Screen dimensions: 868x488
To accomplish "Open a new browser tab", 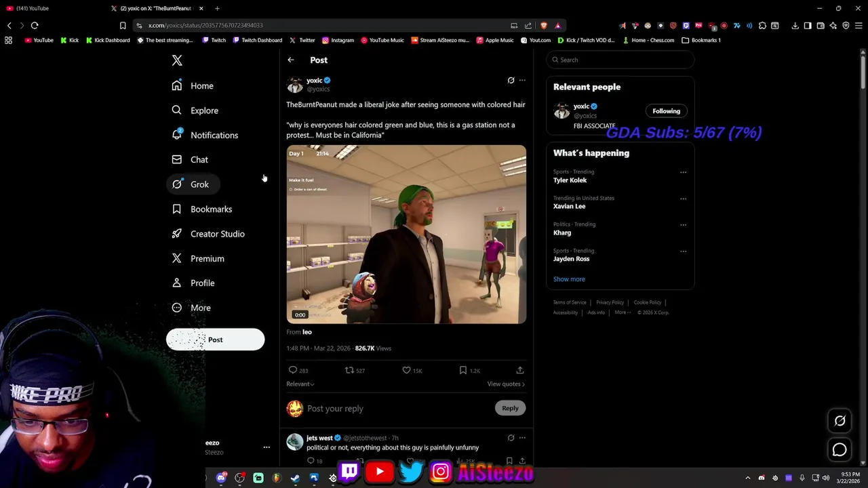I will (x=217, y=8).
